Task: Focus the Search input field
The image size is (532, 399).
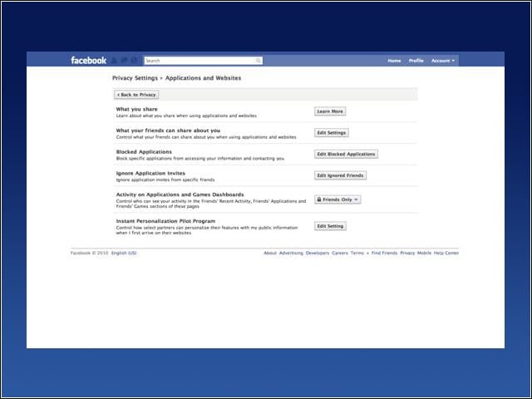Action: (203, 61)
